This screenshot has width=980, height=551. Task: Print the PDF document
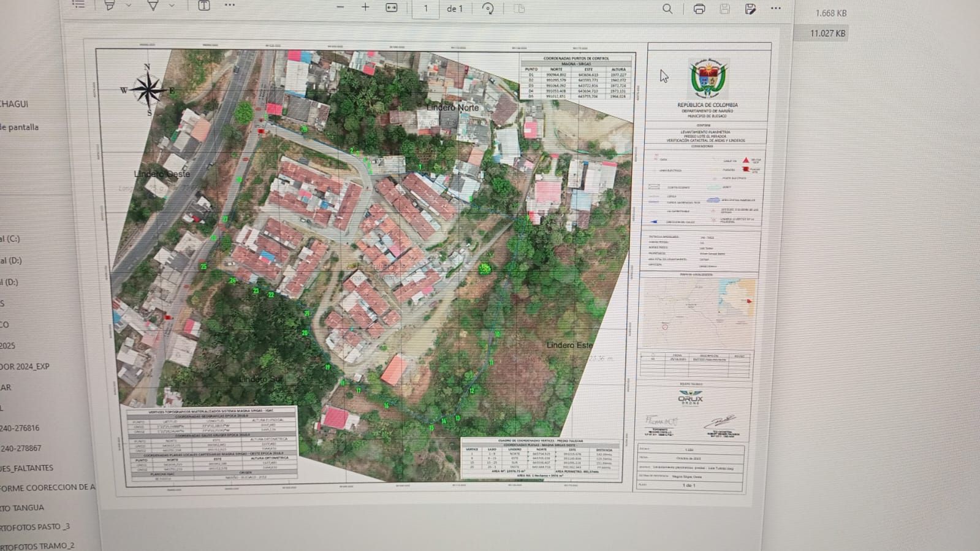point(699,9)
